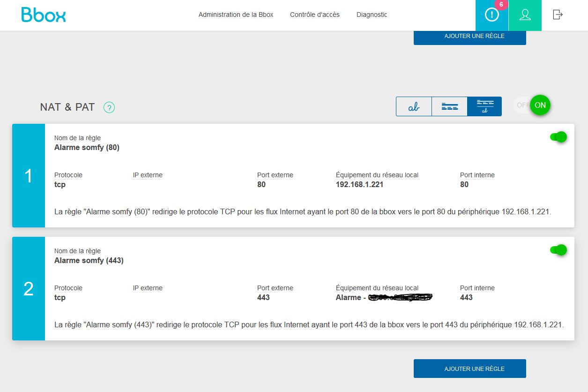The image size is (588, 392).
Task: Open the alerts icon with 6 notifications
Action: 492,15
